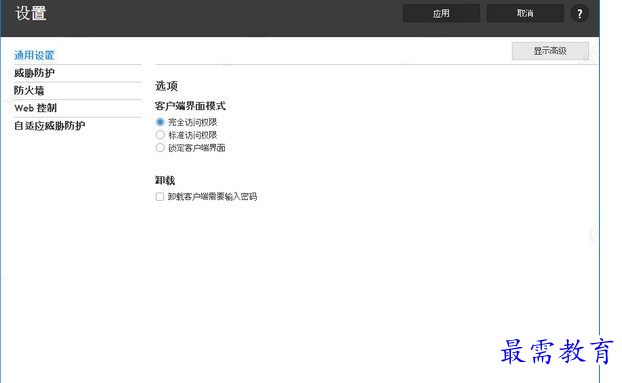This screenshot has width=622, height=383.
Task: Pick the 锁定客户端界面 radio option
Action: pos(160,148)
